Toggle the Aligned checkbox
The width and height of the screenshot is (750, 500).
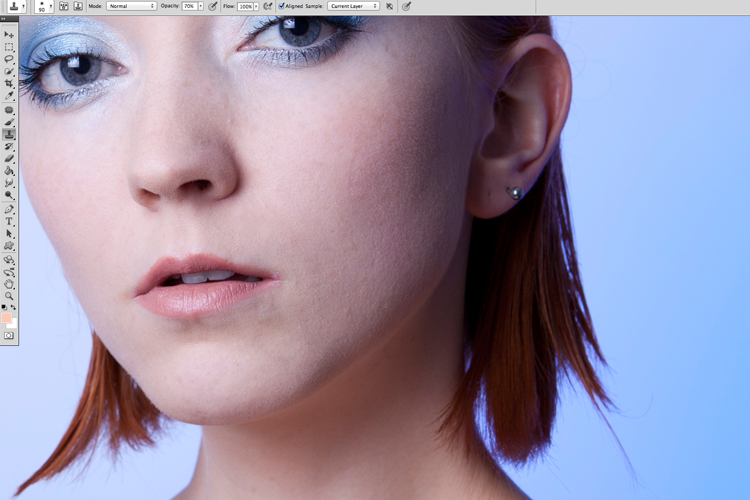tap(282, 6)
